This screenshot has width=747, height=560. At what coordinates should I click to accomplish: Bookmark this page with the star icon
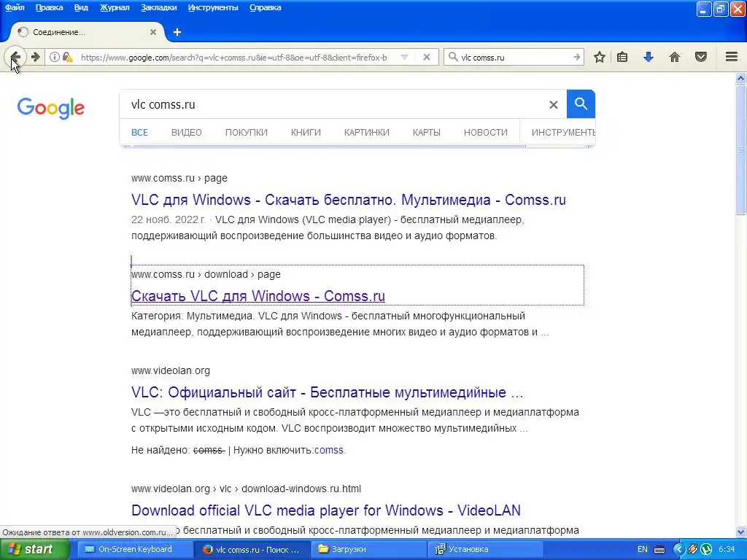600,57
